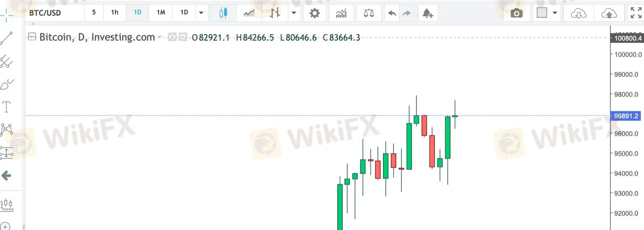Create a price alert with the bell icon
644x230 pixels.
428,13
